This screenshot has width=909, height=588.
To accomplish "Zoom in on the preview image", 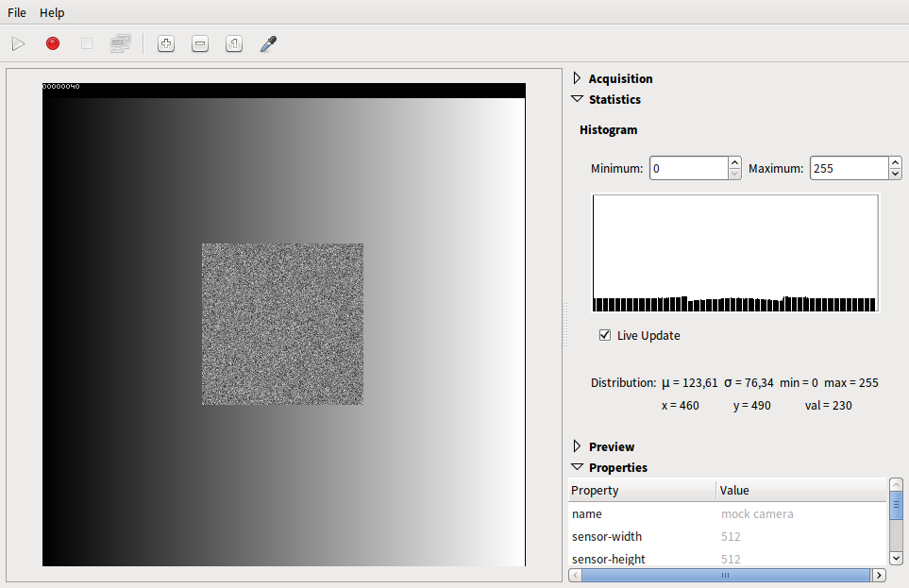I will pyautogui.click(x=166, y=43).
